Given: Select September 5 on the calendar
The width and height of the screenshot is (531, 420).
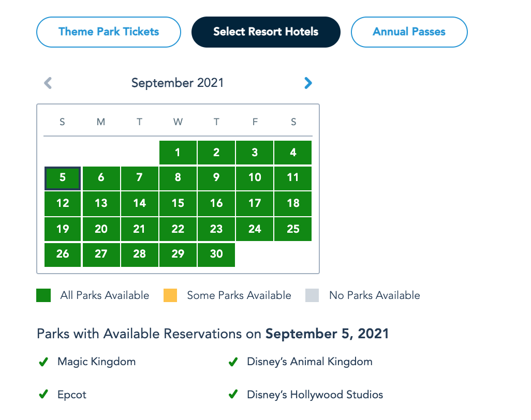Looking at the screenshot, I should 63,178.
